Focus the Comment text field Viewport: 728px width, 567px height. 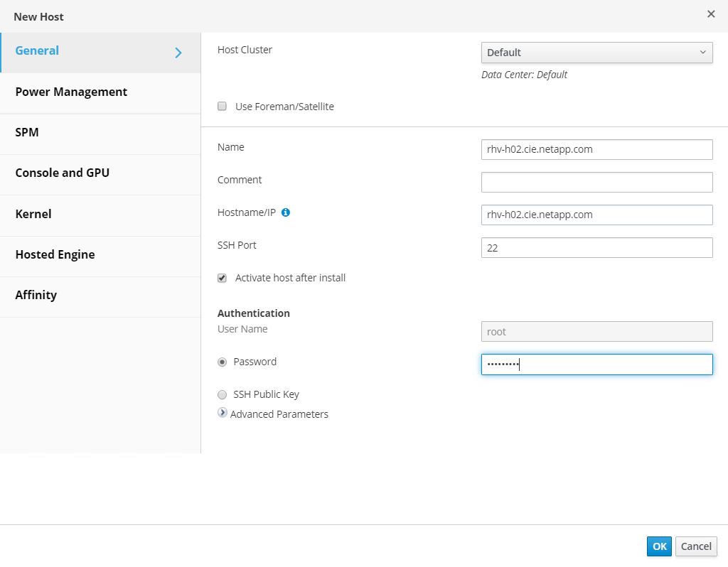click(x=596, y=182)
